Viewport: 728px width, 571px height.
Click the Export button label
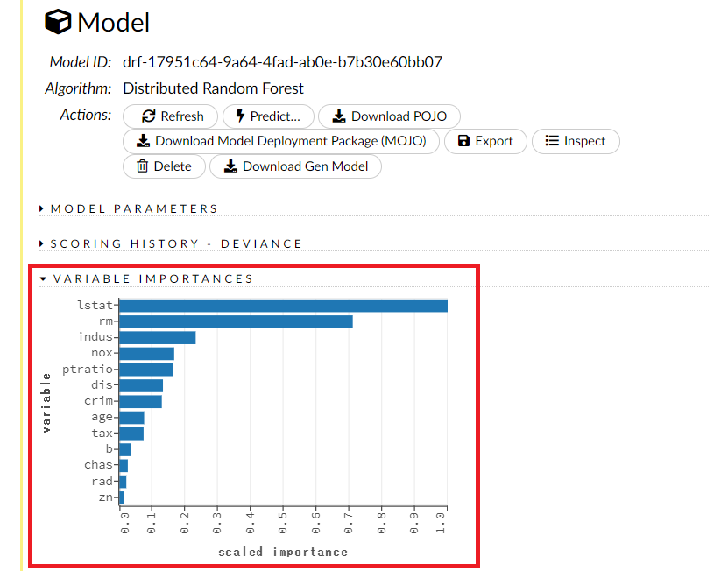coord(494,141)
